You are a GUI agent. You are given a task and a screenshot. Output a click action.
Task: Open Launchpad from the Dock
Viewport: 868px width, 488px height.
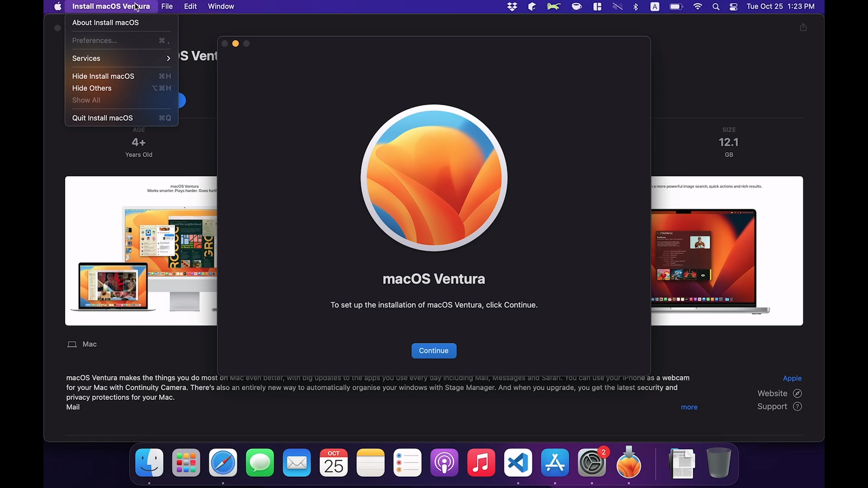coord(186,463)
